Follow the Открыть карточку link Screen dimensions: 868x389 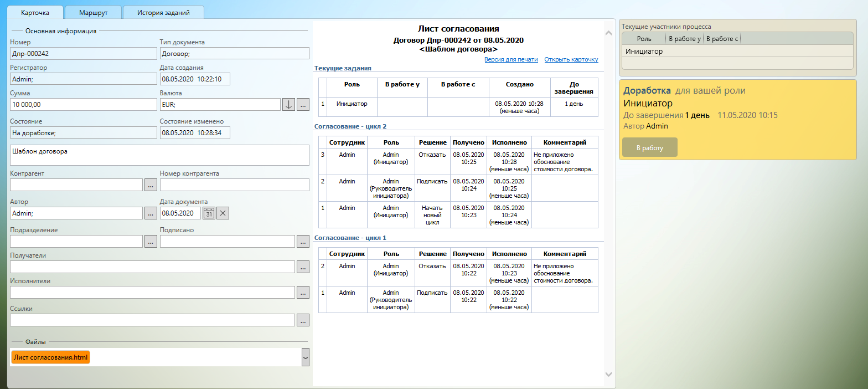[x=571, y=59]
